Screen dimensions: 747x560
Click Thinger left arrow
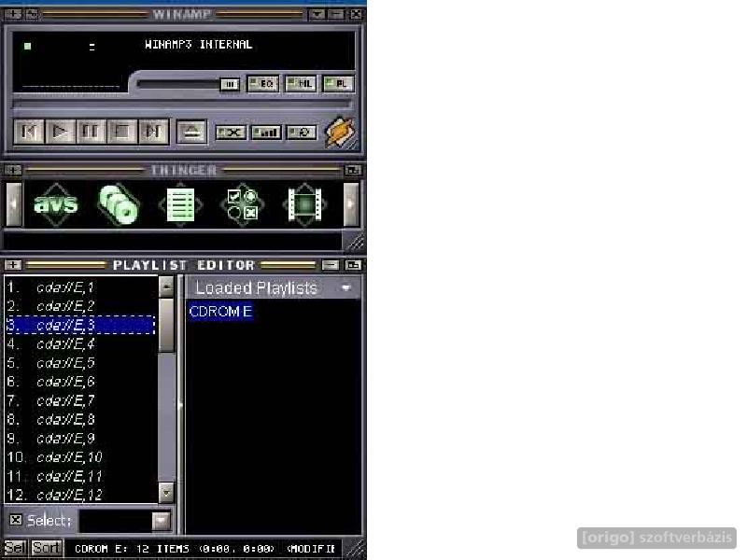tap(14, 204)
